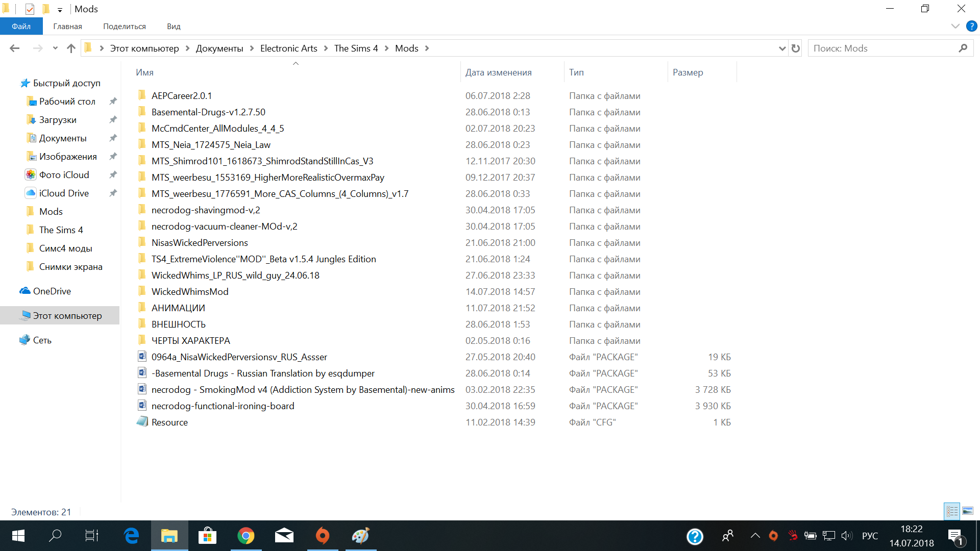Open Quick Access Toolbar customize dropdown
This screenshot has height=551, width=980.
(x=60, y=10)
